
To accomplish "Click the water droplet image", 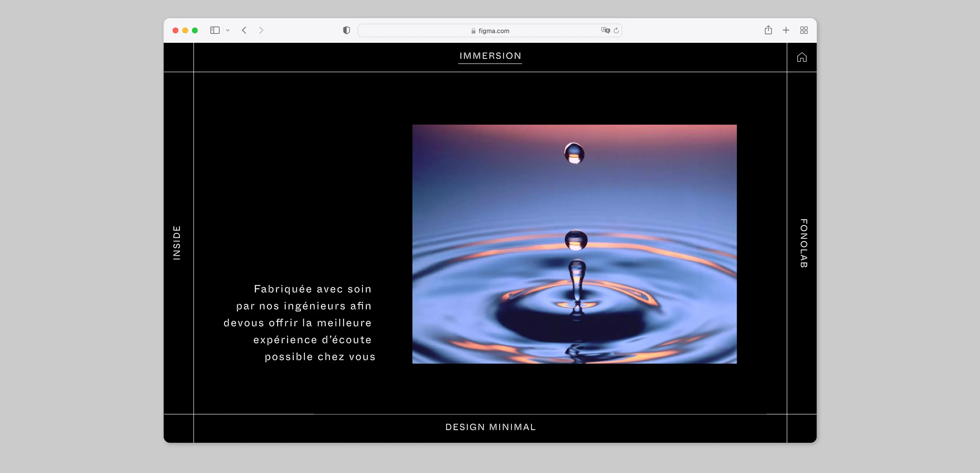I will pos(574,244).
